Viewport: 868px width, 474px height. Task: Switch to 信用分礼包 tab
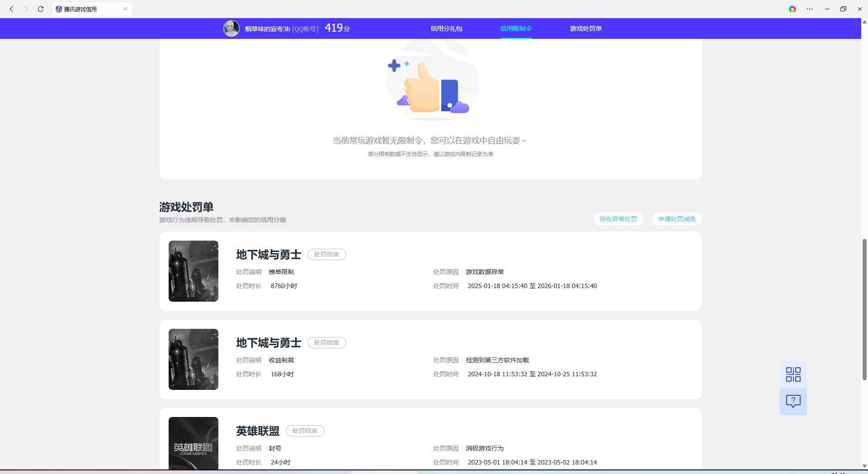446,28
